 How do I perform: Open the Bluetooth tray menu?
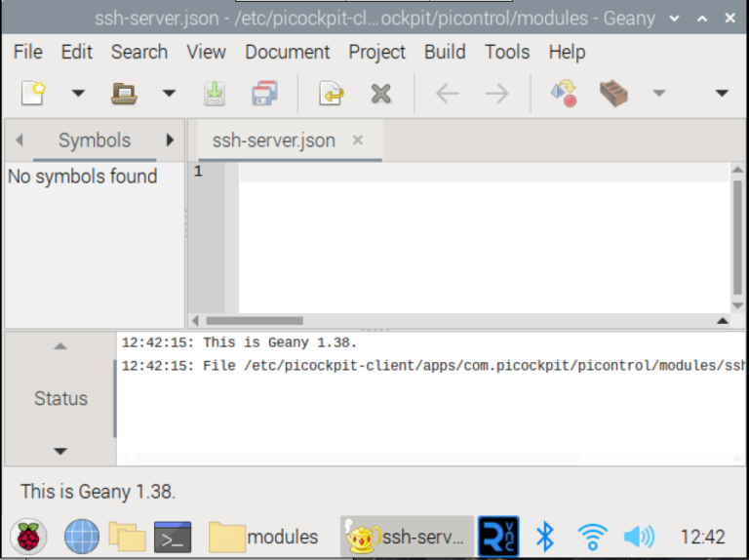(x=545, y=537)
